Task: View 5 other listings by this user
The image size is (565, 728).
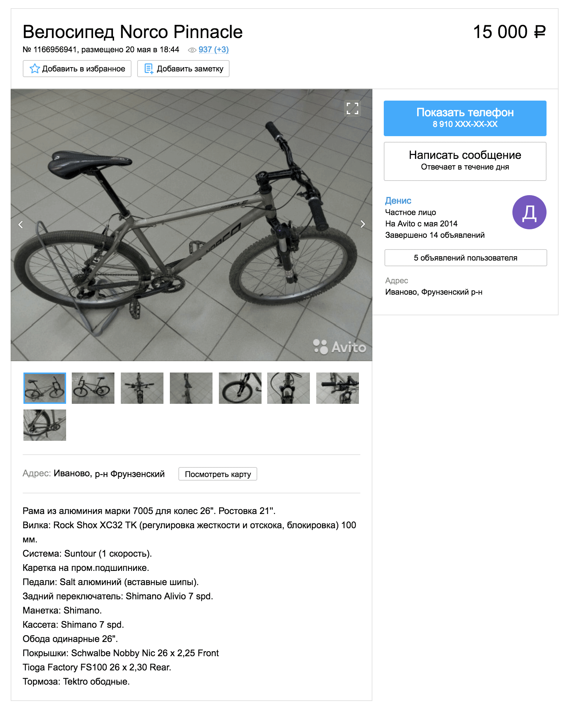Action: (x=466, y=258)
